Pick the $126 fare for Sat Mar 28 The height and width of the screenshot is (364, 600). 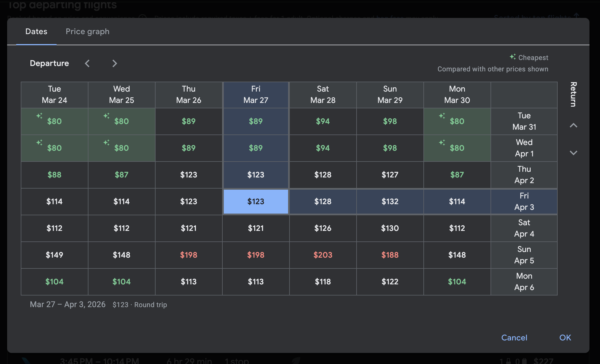(323, 228)
